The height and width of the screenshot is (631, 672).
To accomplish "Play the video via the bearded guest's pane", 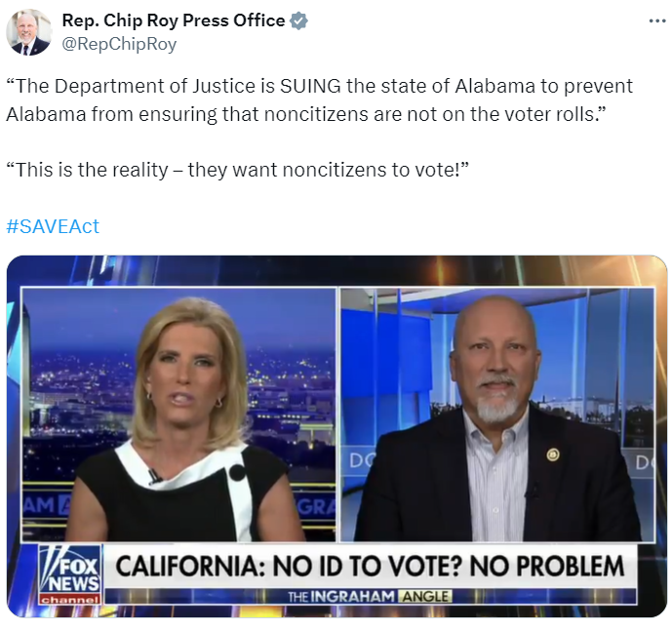I will (x=497, y=414).
